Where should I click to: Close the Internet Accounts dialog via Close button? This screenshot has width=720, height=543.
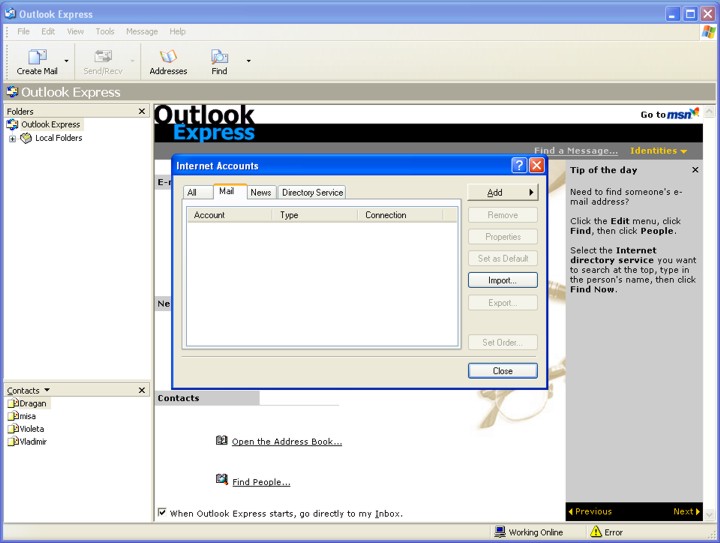502,371
